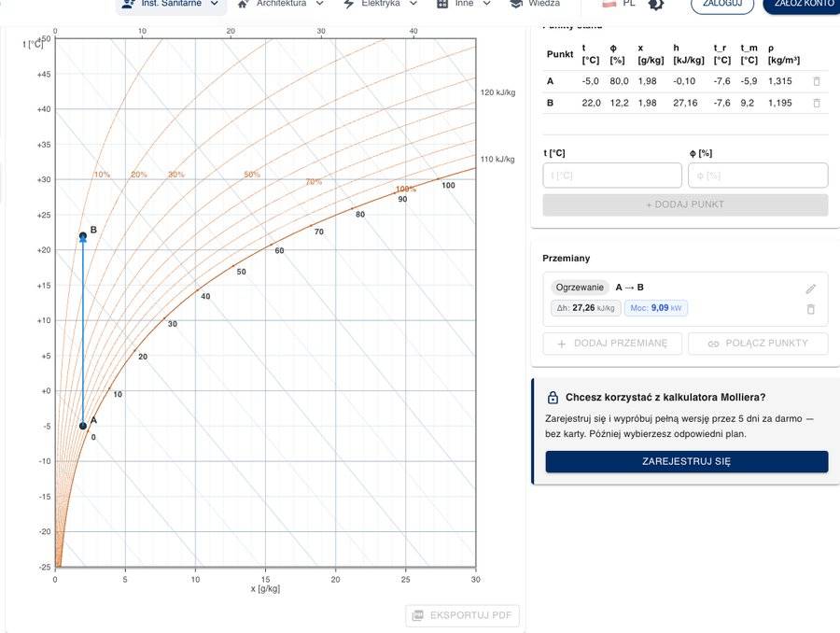Open the Inne menu
The height and width of the screenshot is (633, 840).
click(x=464, y=5)
